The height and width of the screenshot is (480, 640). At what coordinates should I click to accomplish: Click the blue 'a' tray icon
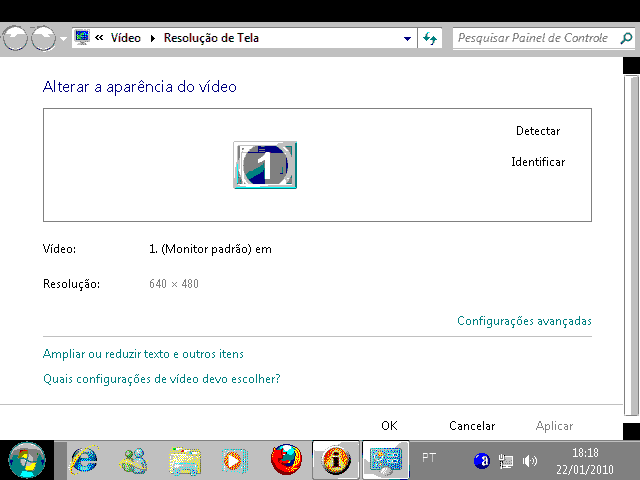tap(482, 461)
